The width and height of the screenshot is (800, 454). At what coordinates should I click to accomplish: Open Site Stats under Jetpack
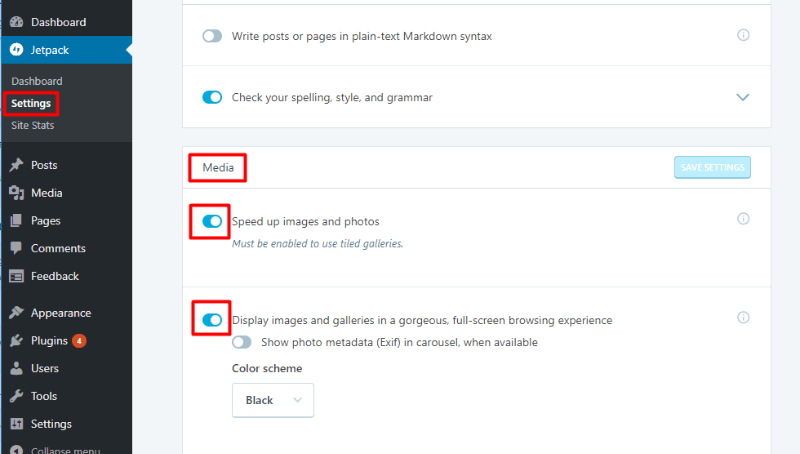click(x=33, y=125)
